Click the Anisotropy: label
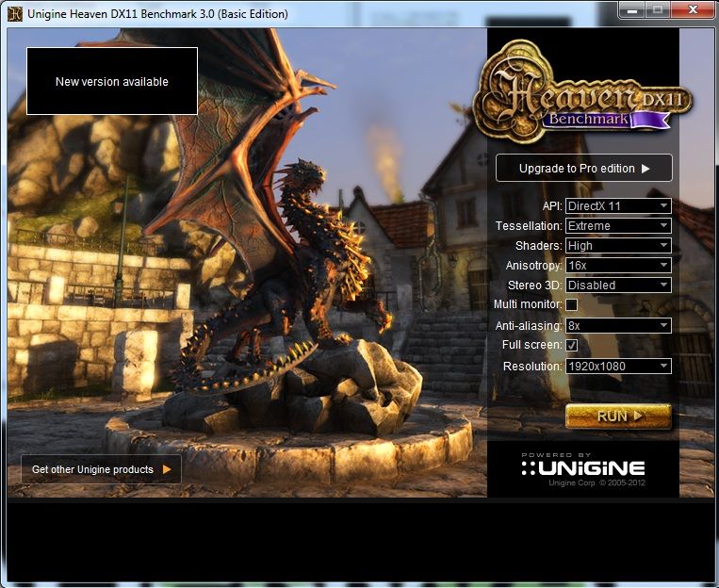719x588 pixels. point(533,266)
